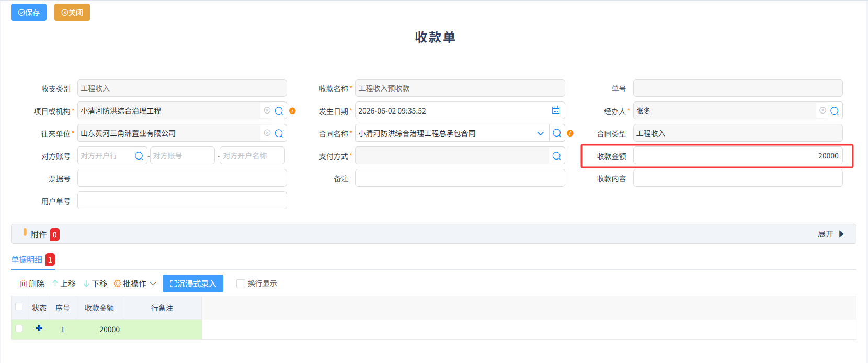This screenshot has height=363, width=868.
Task: Open the calendar picker for 发生日期
Action: pos(556,110)
